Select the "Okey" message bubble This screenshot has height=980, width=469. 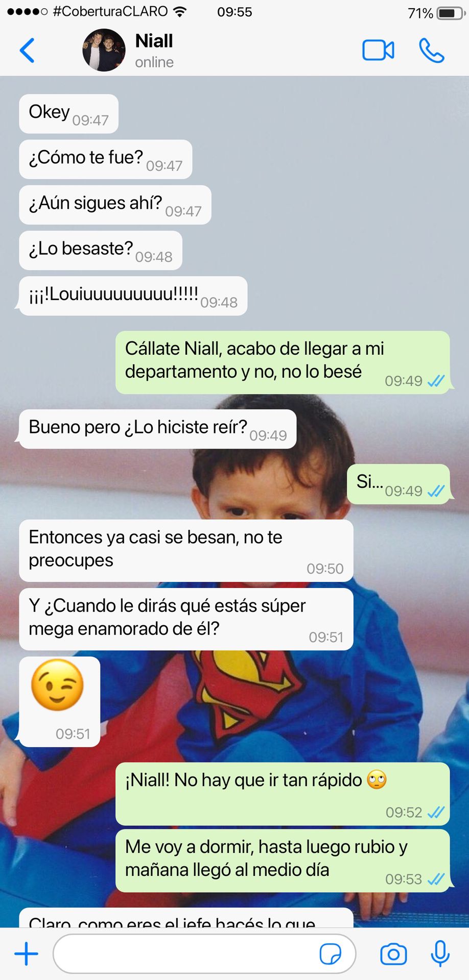tap(68, 113)
